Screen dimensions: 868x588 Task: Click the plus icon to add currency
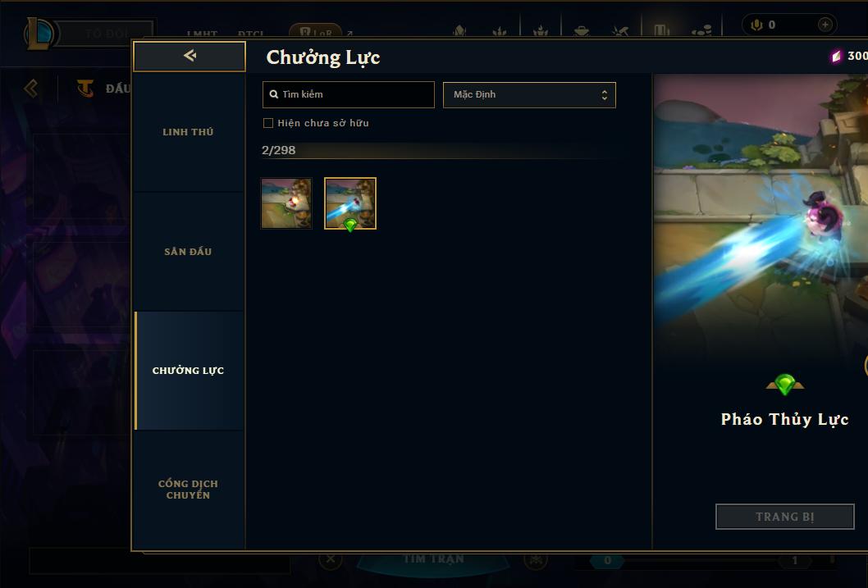825,25
